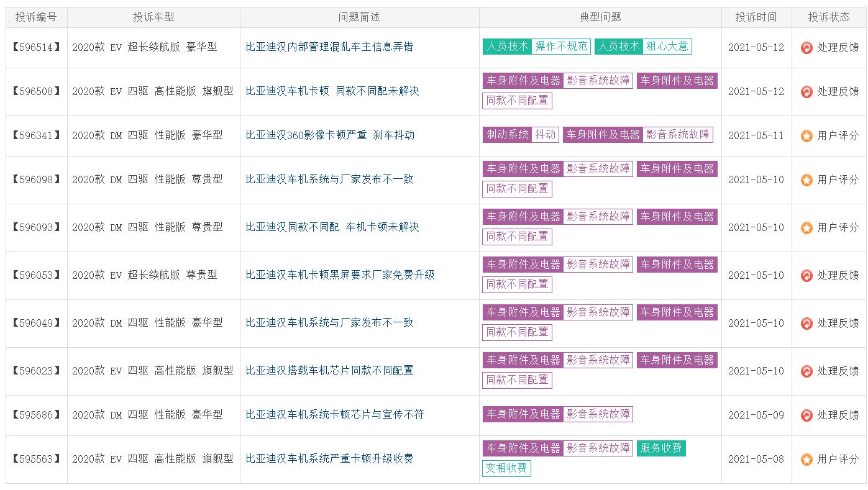Click the 变相收费 tag
This screenshot has height=490, width=868.
tap(506, 468)
